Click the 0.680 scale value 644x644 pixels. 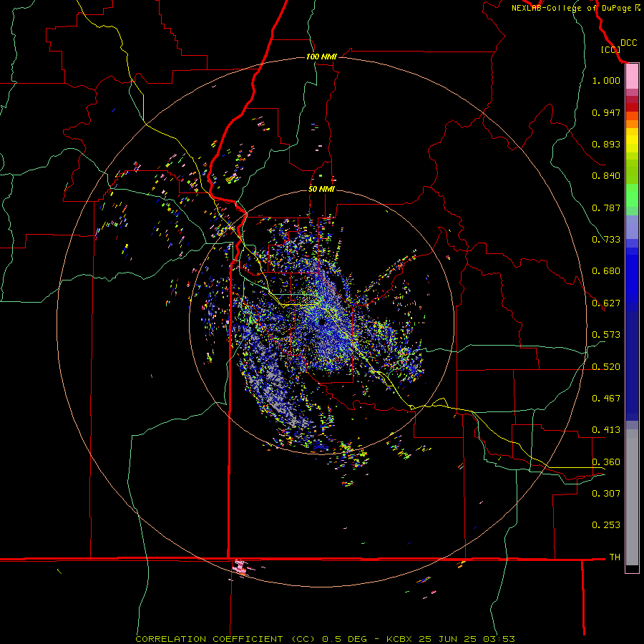pos(606,271)
